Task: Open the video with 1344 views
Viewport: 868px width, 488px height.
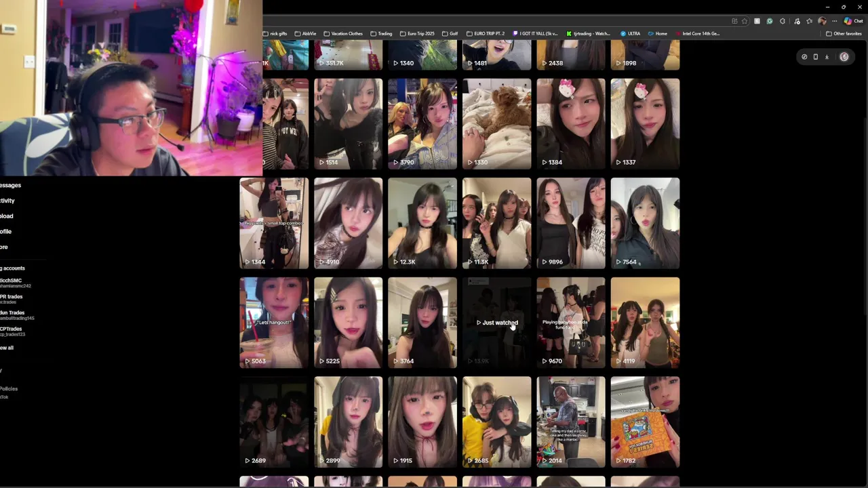Action: tap(274, 223)
